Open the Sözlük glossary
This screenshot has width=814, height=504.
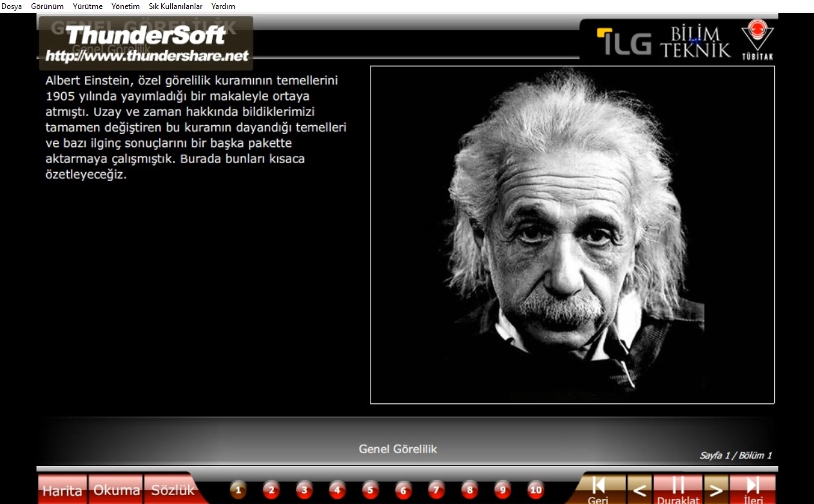pos(172,490)
